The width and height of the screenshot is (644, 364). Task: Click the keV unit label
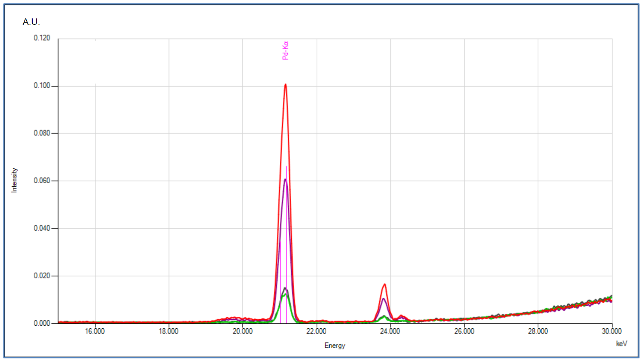(x=621, y=343)
